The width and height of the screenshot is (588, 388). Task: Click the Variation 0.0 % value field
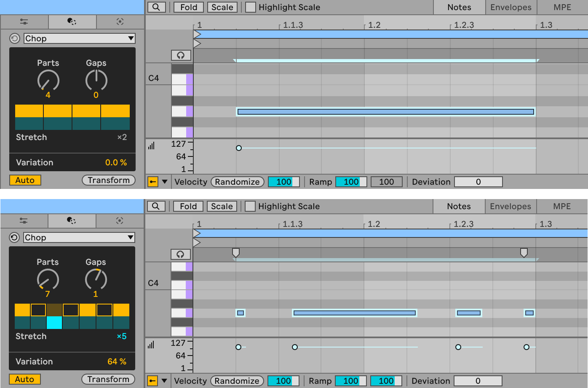[116, 162]
